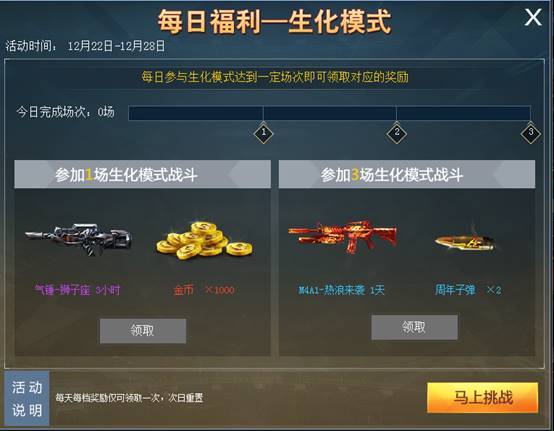Click the 马上挑战 orange button
The width and height of the screenshot is (554, 431).
[x=483, y=397]
